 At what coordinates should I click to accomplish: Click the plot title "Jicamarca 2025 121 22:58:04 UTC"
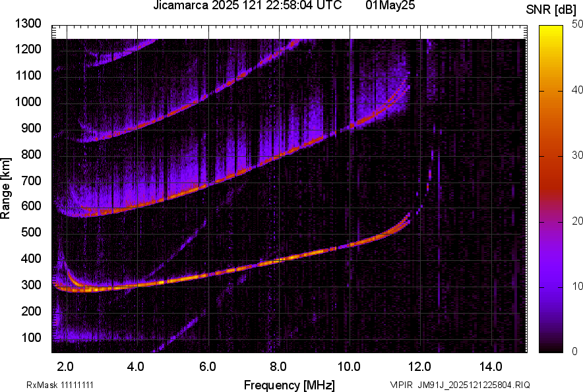247,5
